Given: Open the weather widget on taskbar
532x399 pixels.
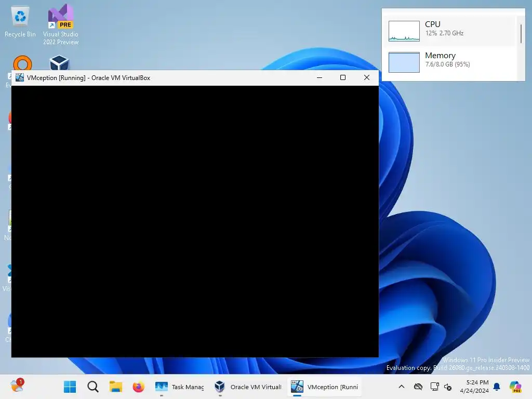Looking at the screenshot, I should 17,386.
